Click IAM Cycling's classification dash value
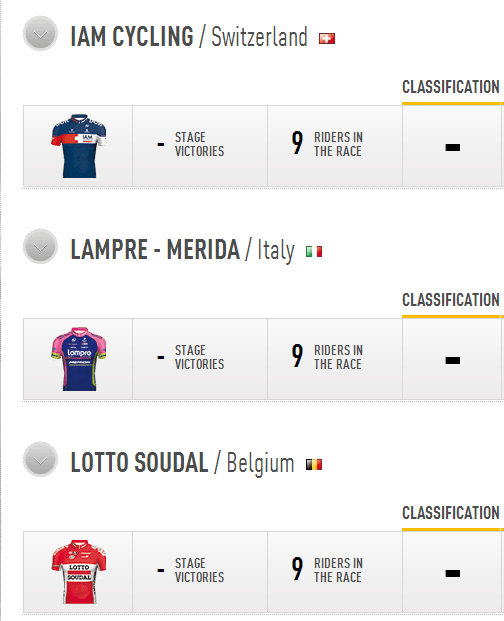Image resolution: width=504 pixels, height=621 pixels. pos(453,148)
